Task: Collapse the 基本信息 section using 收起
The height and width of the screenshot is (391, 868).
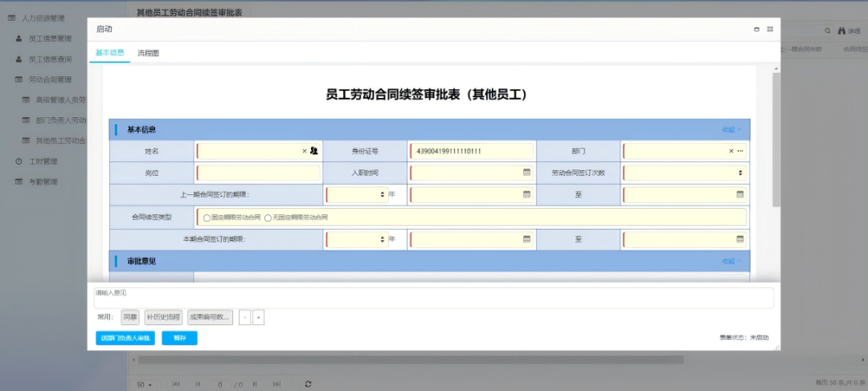Action: pyautogui.click(x=731, y=129)
